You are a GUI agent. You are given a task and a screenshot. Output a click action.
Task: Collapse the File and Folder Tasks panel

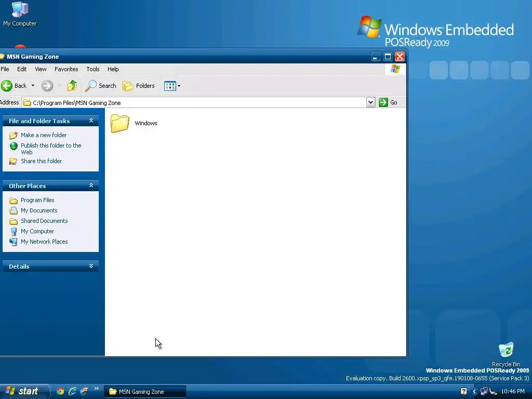[91, 121]
